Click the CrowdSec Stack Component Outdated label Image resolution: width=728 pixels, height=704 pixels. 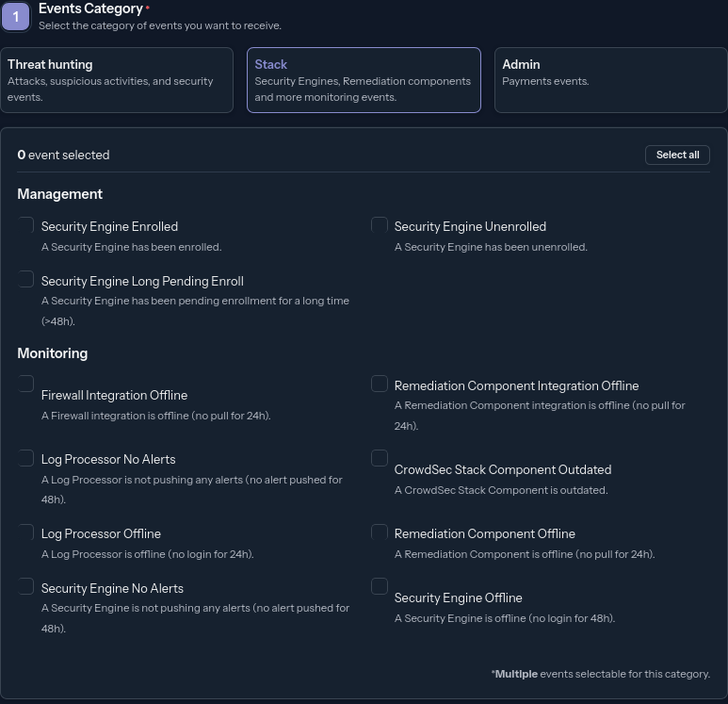point(502,470)
